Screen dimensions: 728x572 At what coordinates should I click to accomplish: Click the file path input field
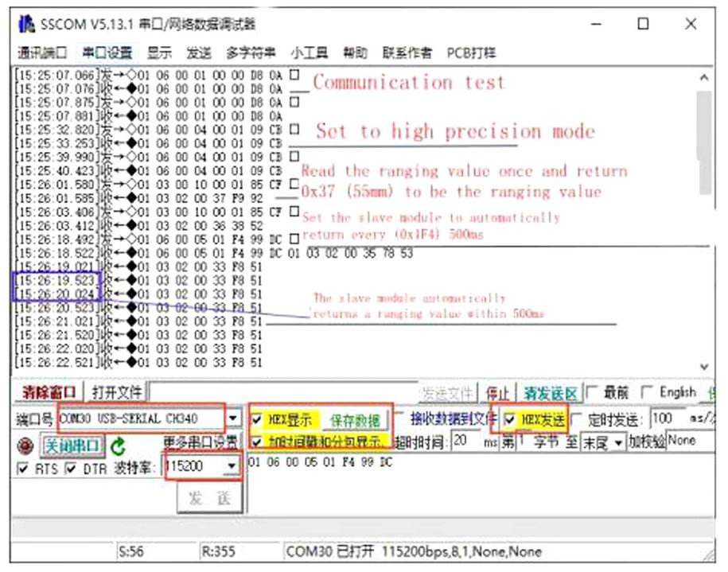[283, 393]
